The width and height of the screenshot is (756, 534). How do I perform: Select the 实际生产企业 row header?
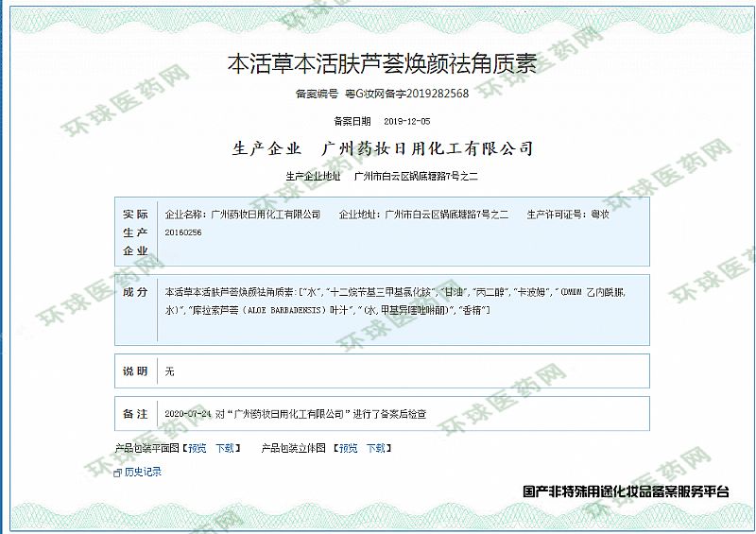coord(136,233)
